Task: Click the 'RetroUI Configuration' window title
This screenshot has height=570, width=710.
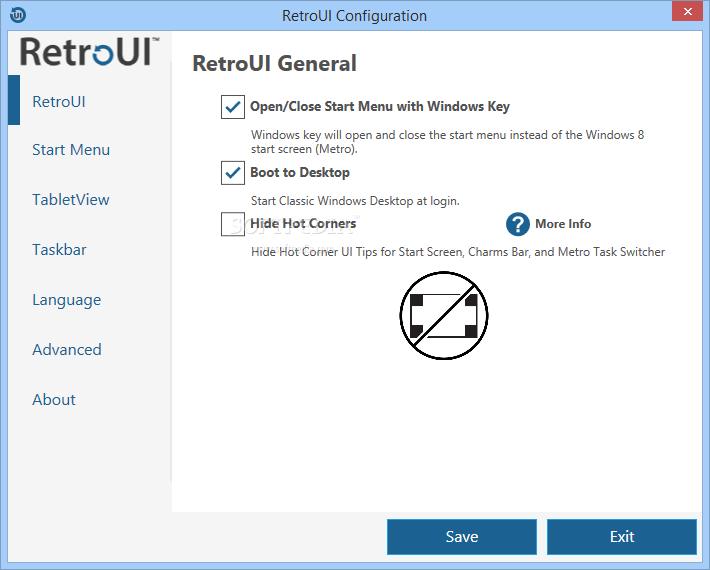Action: 354,16
